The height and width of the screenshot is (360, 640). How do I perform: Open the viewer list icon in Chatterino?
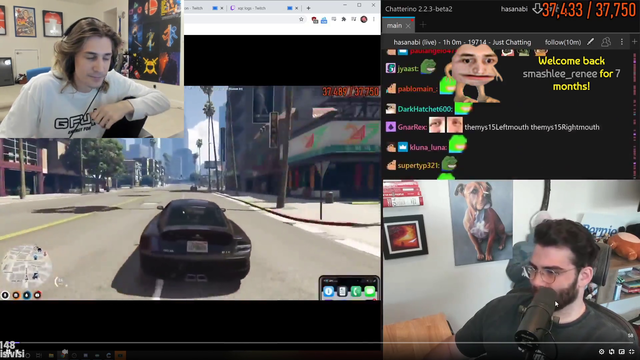[x=606, y=42]
